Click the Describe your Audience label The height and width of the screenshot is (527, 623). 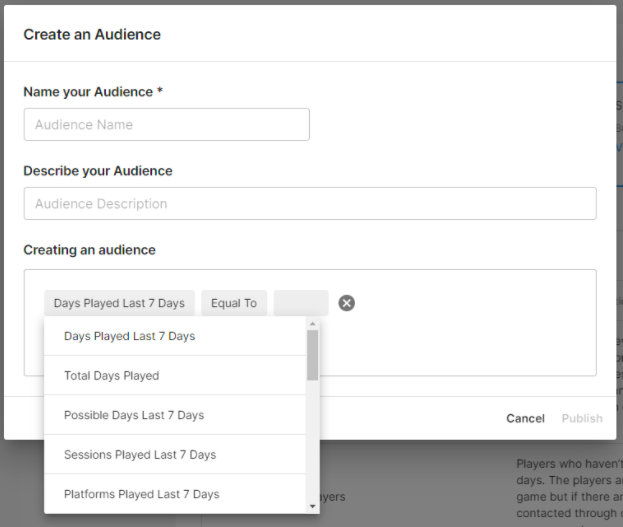[98, 171]
